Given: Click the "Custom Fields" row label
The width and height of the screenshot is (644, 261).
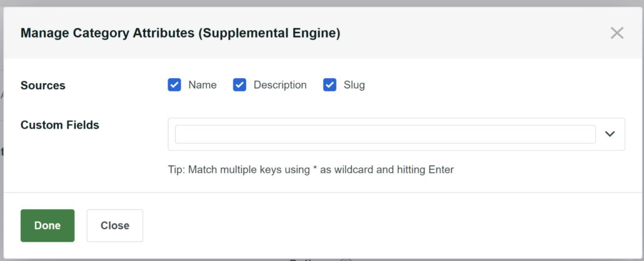Looking at the screenshot, I should tap(59, 125).
